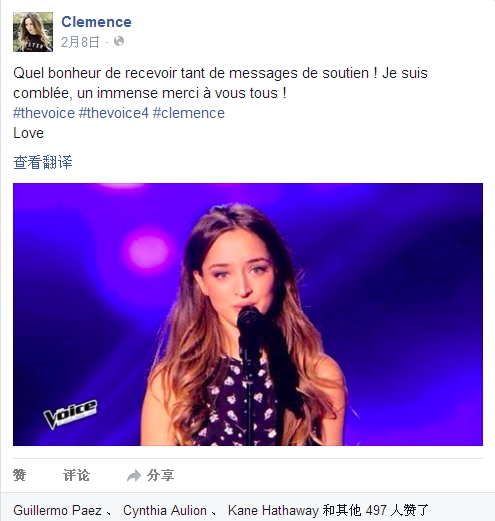The width and height of the screenshot is (495, 521).
Task: Like the post with 赞
Action: [19, 475]
